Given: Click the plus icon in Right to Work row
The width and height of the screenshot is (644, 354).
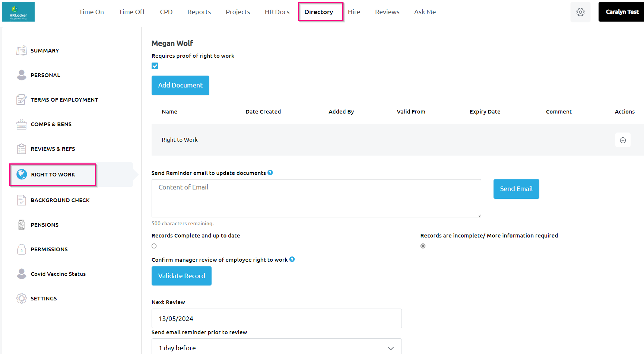Looking at the screenshot, I should point(622,140).
